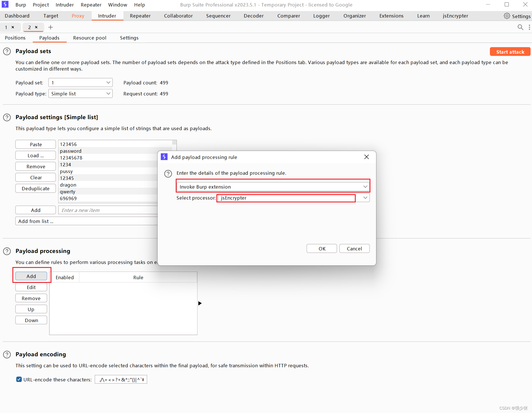Switch to the Dashboard tab
This screenshot has height=413, width=532.
tap(17, 16)
